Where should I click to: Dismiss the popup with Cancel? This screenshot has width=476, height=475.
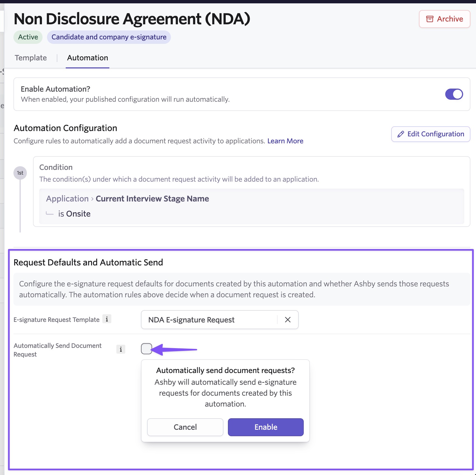[x=185, y=427]
